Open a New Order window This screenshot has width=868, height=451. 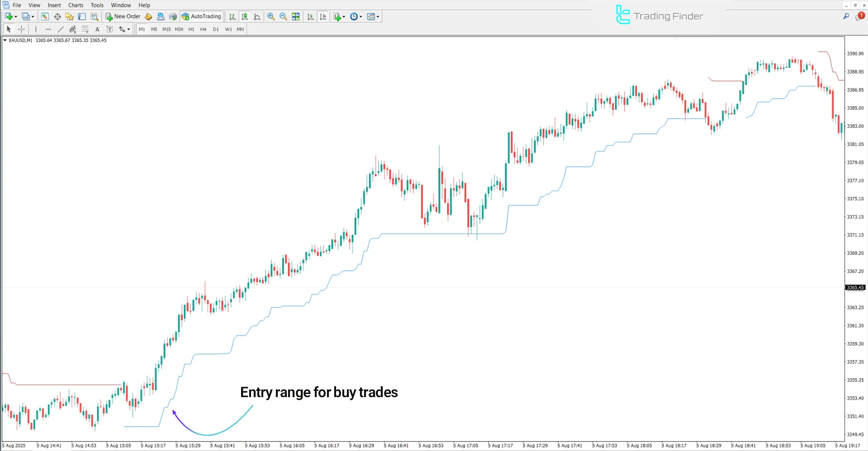pyautogui.click(x=122, y=16)
